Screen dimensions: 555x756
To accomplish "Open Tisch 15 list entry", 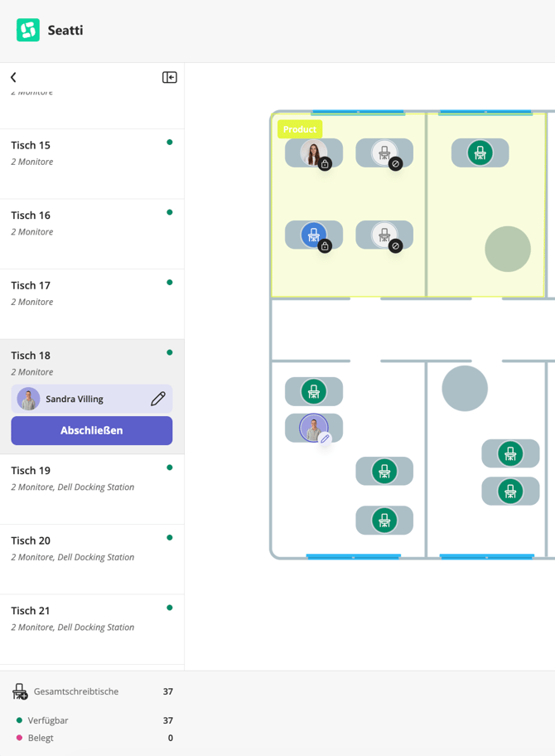I will point(92,164).
